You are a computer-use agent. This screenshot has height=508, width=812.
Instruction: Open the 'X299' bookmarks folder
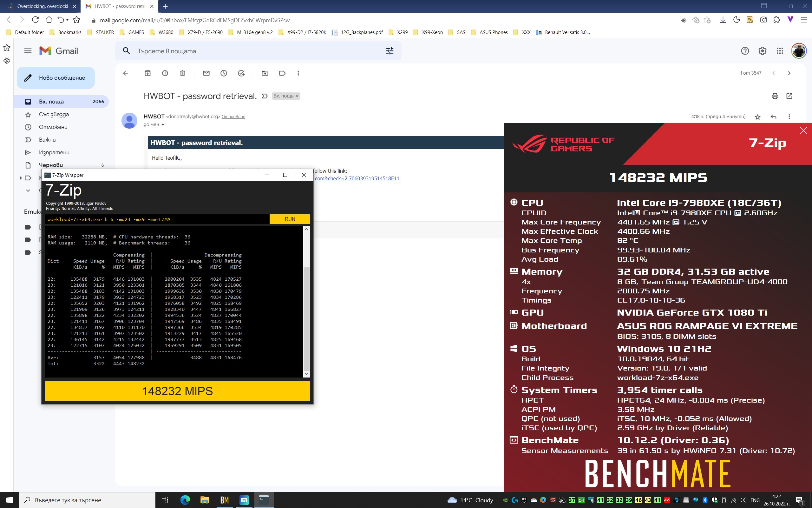tap(398, 32)
